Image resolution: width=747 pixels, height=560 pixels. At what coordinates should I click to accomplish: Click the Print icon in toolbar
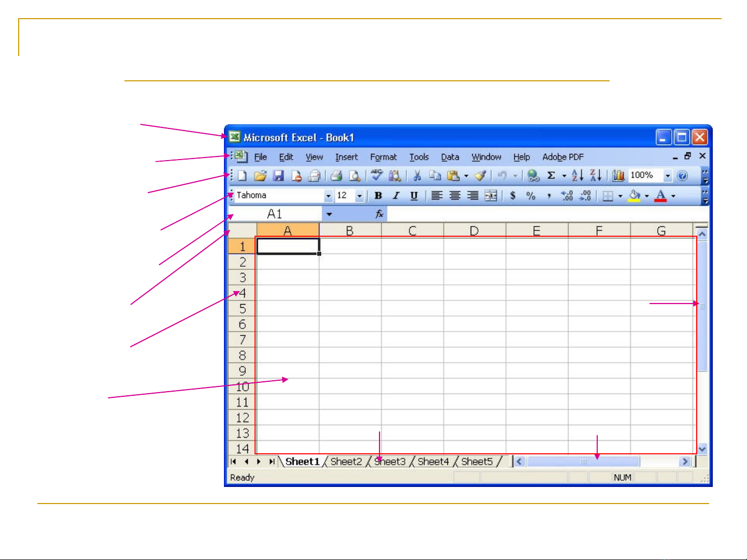336,176
